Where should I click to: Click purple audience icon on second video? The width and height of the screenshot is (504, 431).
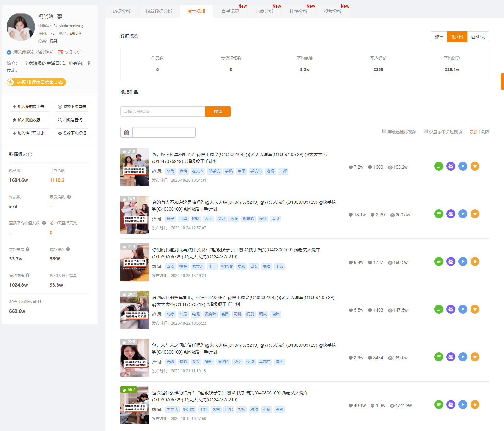click(451, 214)
